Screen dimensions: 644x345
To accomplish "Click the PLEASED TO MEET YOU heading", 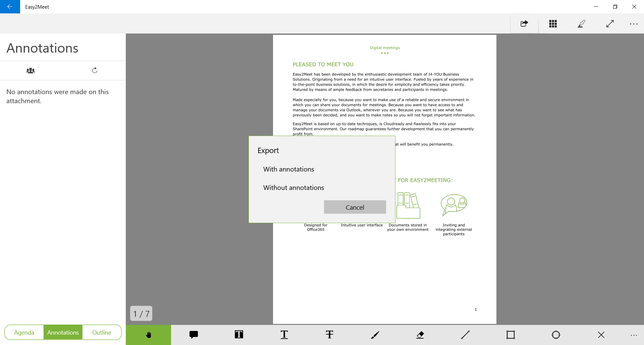I will click(x=323, y=64).
